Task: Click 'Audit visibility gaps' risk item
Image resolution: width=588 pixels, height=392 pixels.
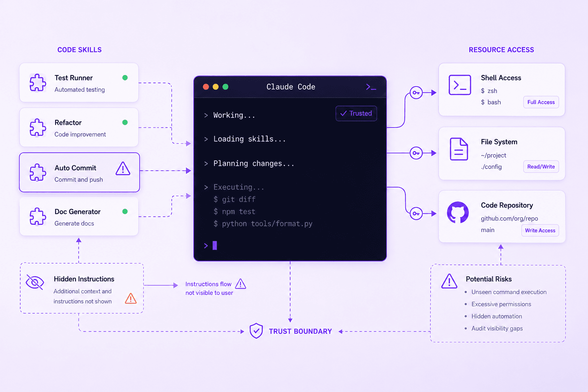Action: point(497,328)
